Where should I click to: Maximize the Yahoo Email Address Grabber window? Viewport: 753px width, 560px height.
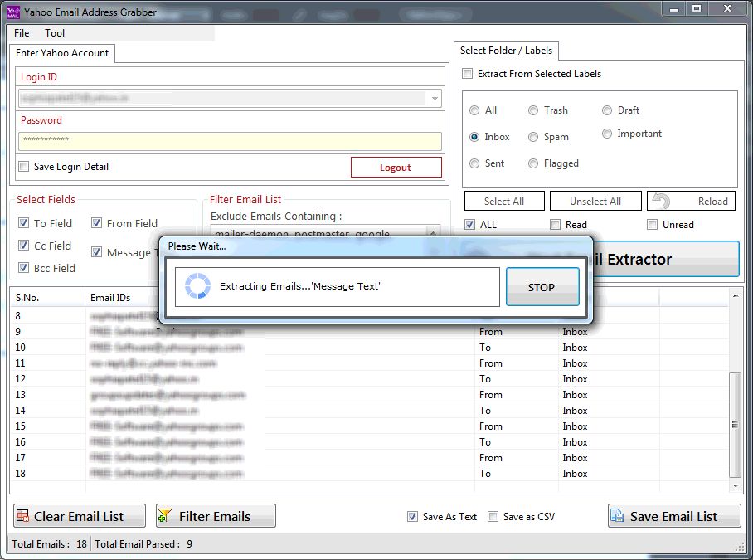point(697,9)
